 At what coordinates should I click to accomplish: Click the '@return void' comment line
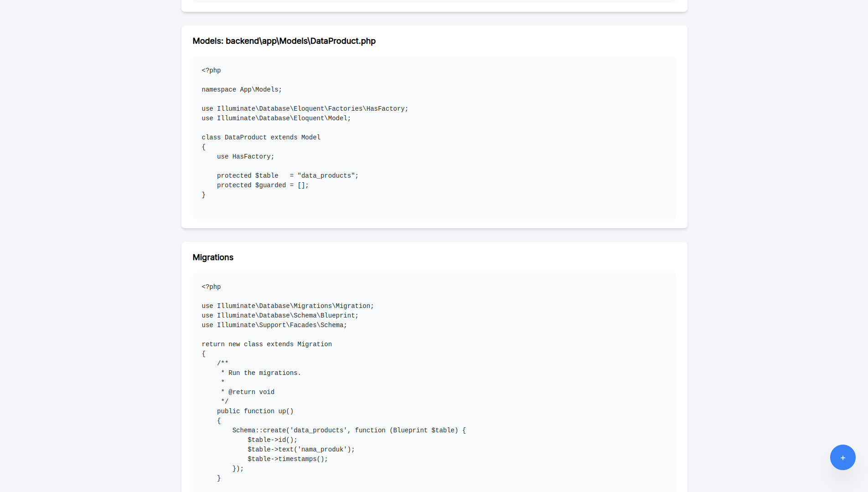[251, 392]
